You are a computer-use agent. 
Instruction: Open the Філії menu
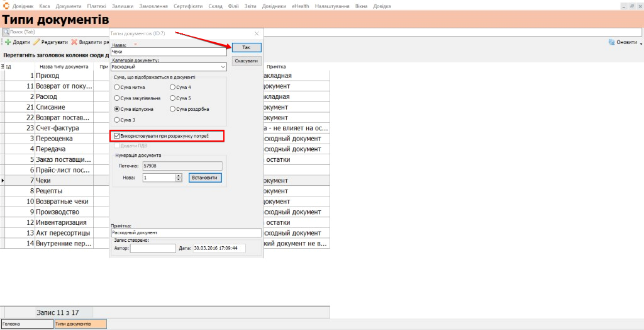click(x=233, y=6)
